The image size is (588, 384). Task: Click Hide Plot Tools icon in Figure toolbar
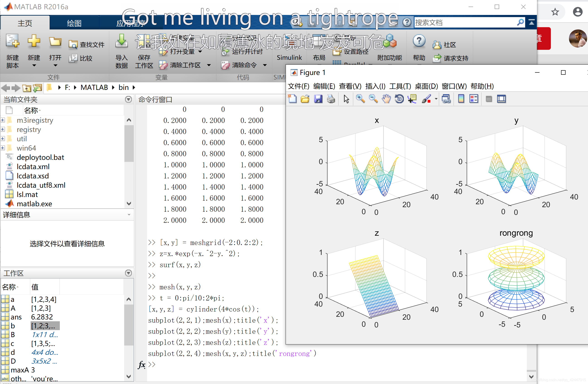tap(489, 99)
